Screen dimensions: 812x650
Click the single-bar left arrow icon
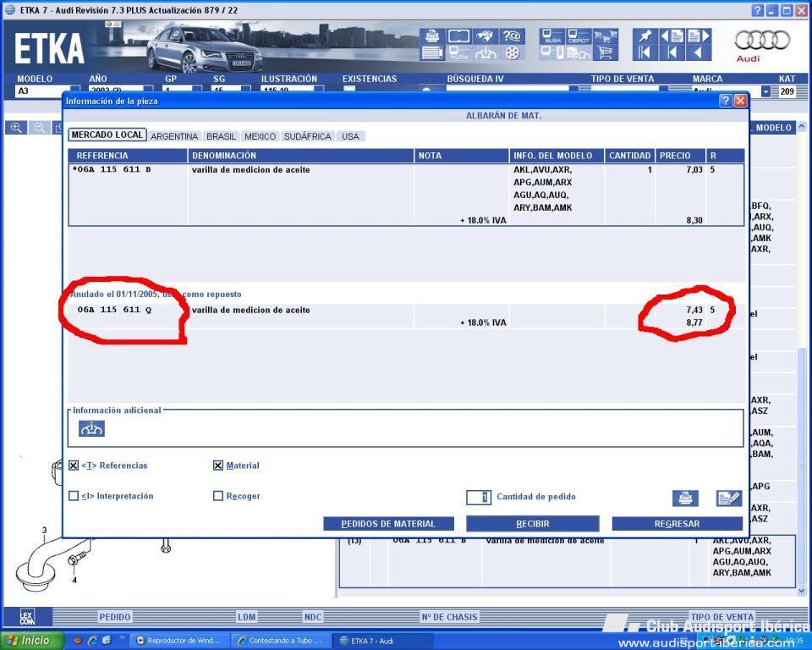(672, 52)
